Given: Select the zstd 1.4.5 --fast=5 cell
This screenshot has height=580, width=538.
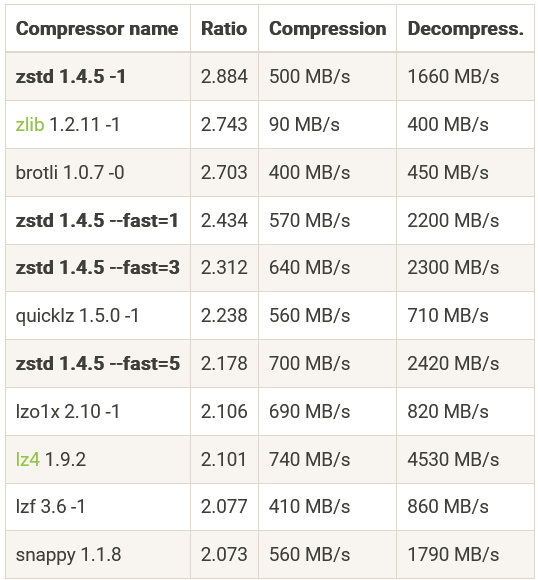Looking at the screenshot, I should click(x=98, y=363).
